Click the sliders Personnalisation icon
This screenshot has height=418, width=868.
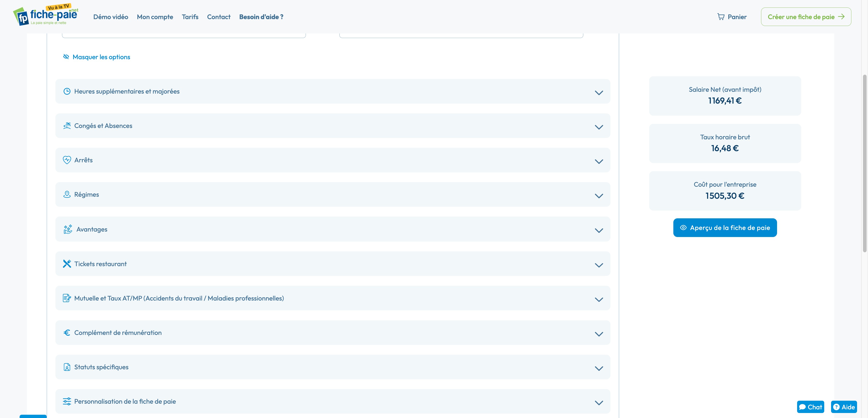(x=67, y=402)
